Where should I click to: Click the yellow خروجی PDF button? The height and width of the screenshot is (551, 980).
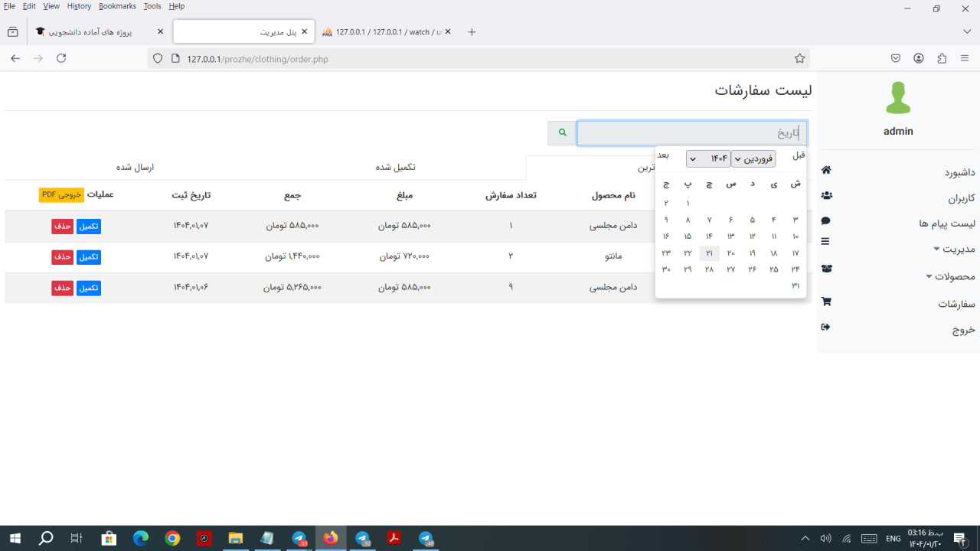tap(61, 195)
